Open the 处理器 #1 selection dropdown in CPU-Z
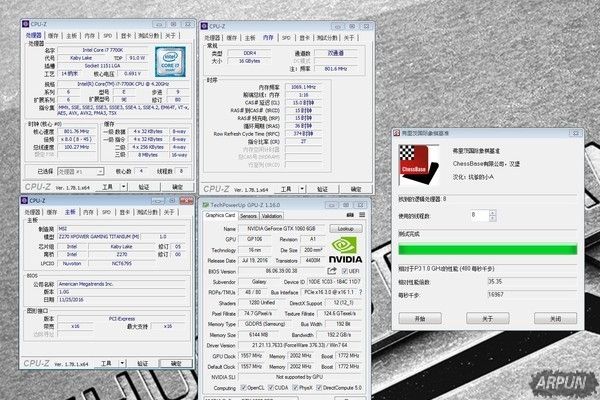This screenshot has height=400, width=600. tap(81, 171)
